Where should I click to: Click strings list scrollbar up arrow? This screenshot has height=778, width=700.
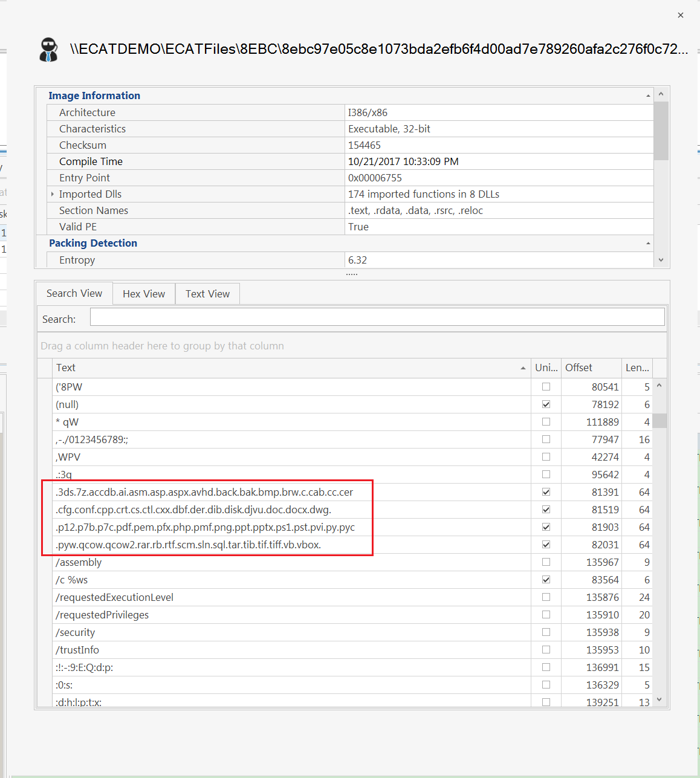coord(659,386)
